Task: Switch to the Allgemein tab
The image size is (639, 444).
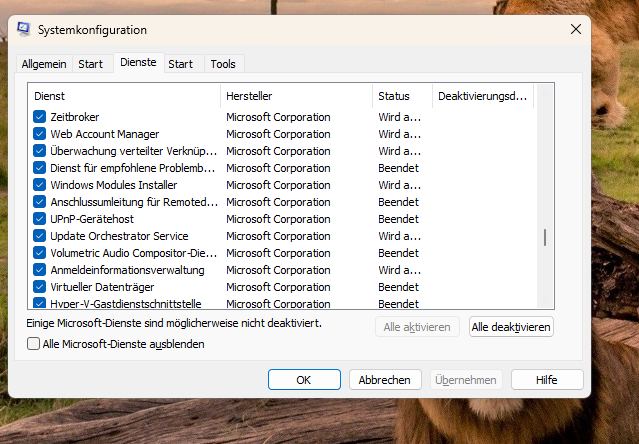Action: point(44,64)
